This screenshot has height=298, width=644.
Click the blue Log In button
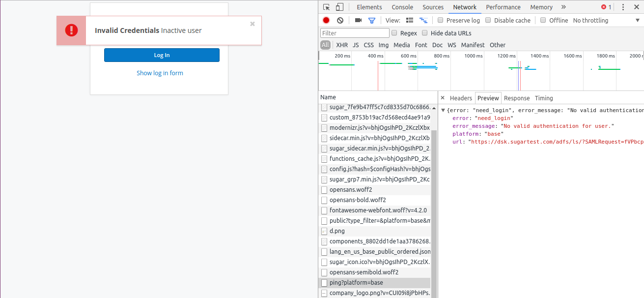click(162, 55)
